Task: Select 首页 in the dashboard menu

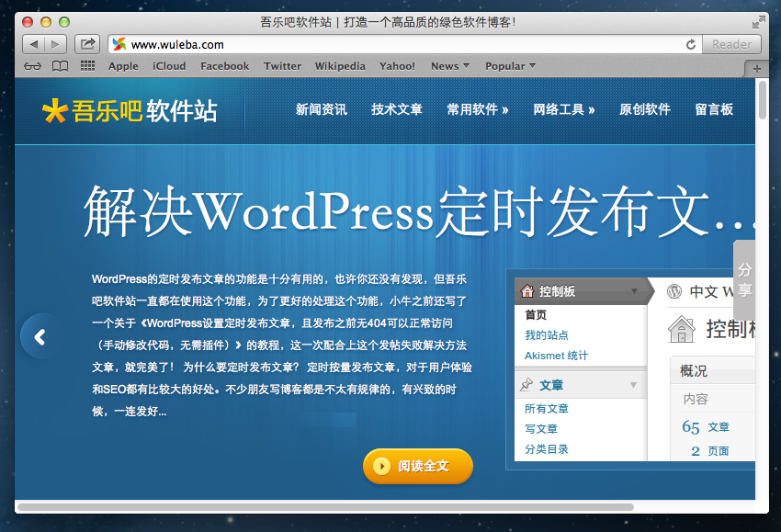Action: point(536,315)
